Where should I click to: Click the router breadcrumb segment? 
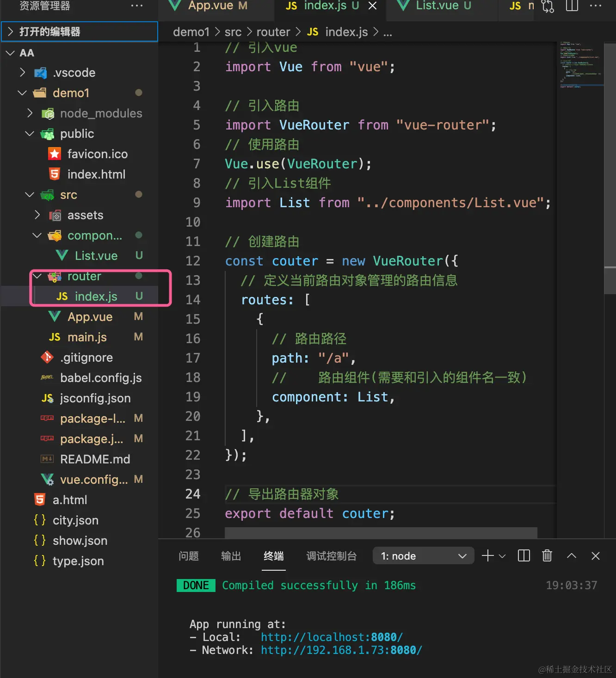point(273,32)
